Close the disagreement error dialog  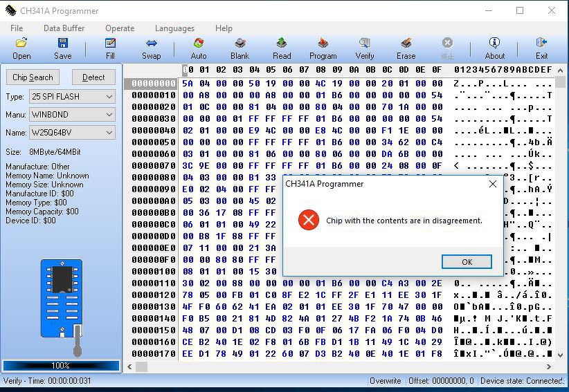pyautogui.click(x=492, y=184)
